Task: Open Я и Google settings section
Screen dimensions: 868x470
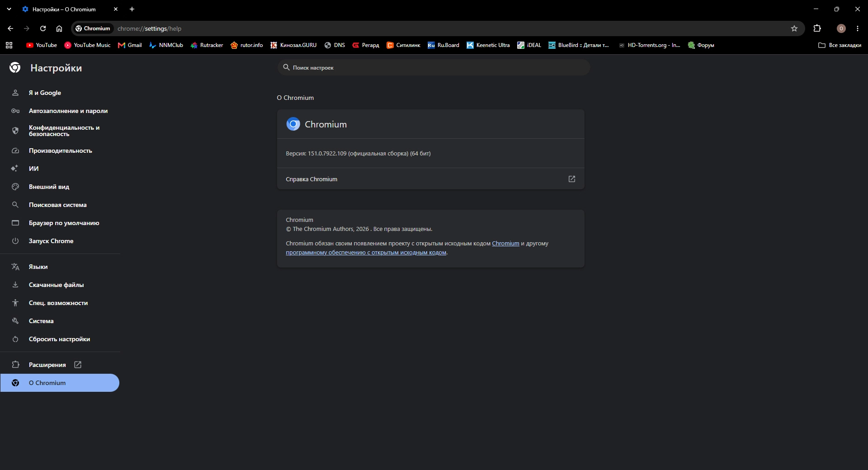Action: tap(60, 93)
